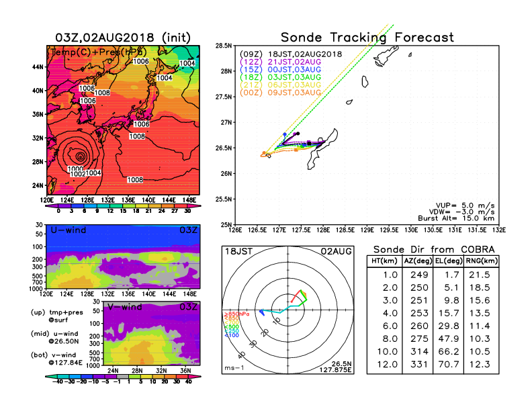Screen dimensions: 532x411
Task: Click the 'Sonde Dir from COBRA' table title
Action: pos(434,250)
